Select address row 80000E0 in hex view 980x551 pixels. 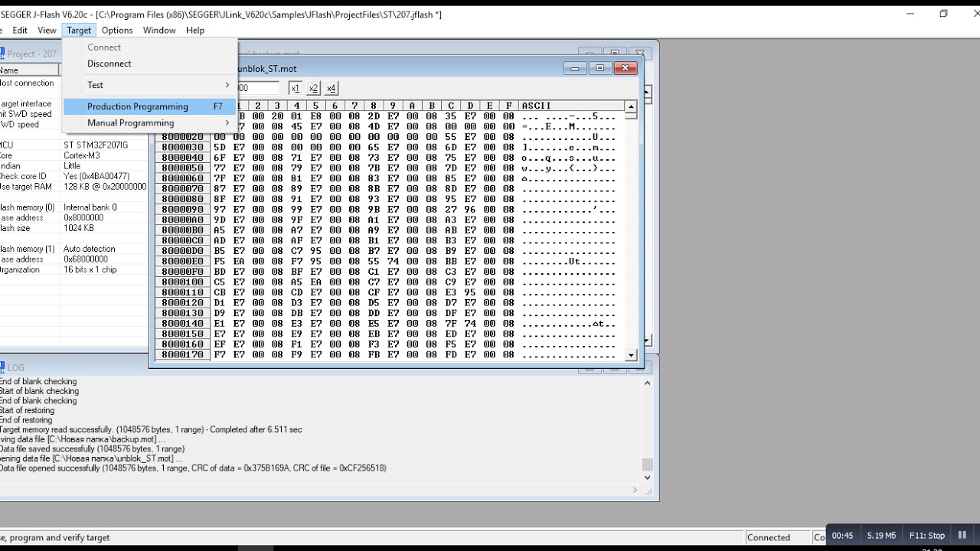[183, 262]
